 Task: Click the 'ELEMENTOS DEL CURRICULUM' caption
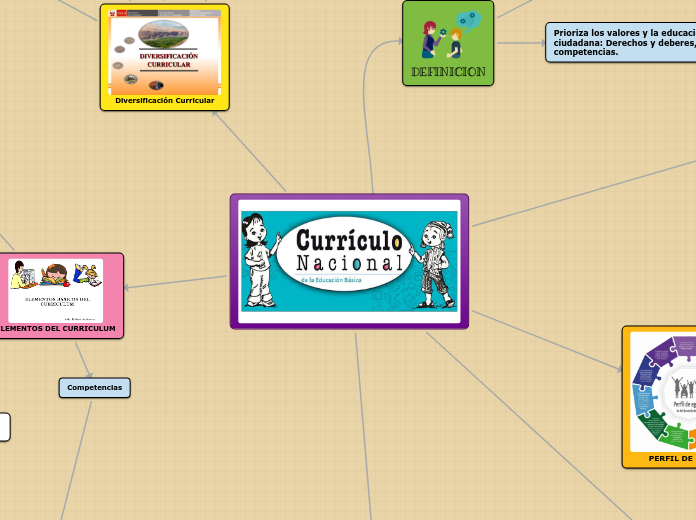(x=58, y=329)
